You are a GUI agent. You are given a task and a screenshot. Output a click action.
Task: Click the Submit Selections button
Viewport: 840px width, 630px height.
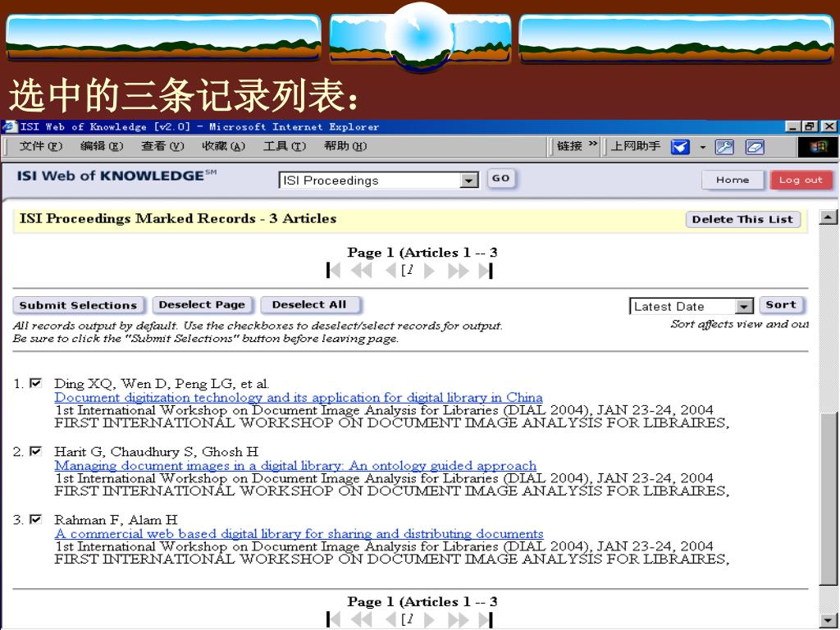pos(78,305)
